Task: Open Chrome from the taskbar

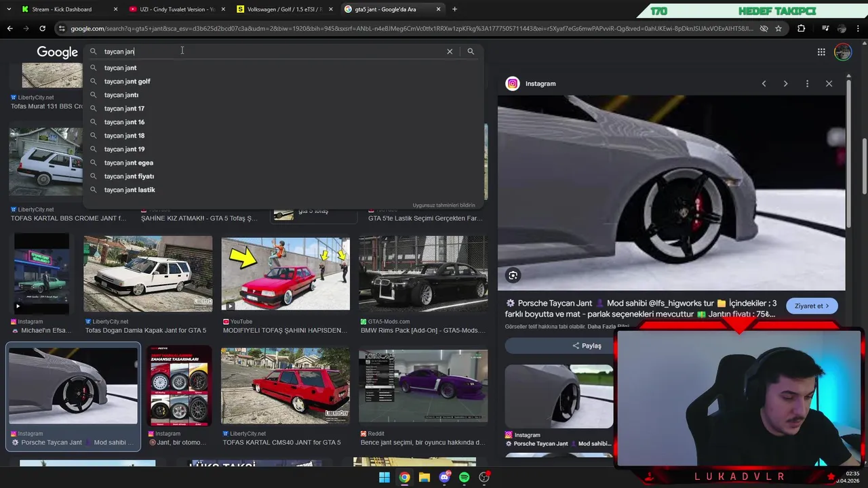Action: [404, 477]
